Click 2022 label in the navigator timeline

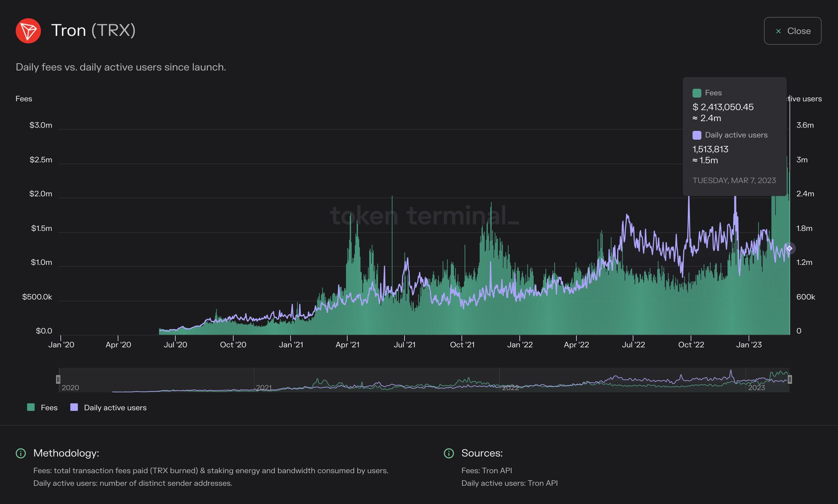(x=510, y=388)
